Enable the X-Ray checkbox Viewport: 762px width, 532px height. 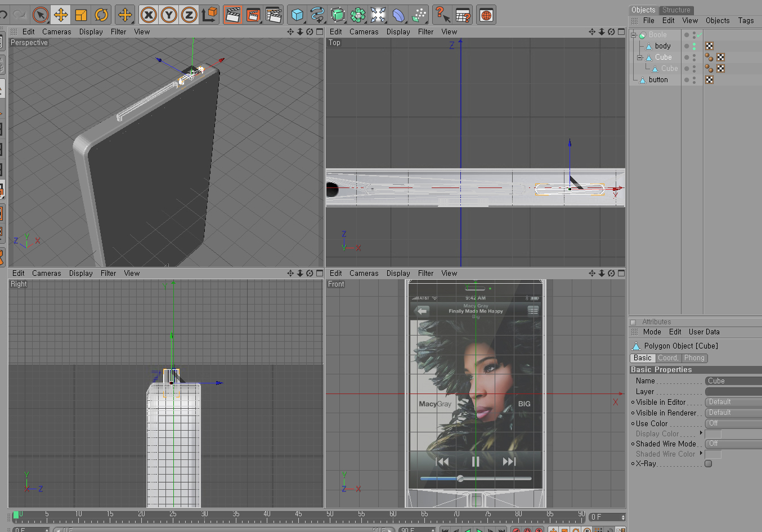[709, 464]
